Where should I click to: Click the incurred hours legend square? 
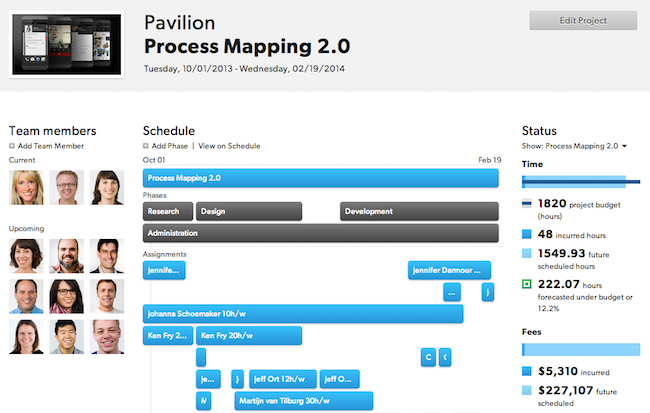pyautogui.click(x=527, y=234)
